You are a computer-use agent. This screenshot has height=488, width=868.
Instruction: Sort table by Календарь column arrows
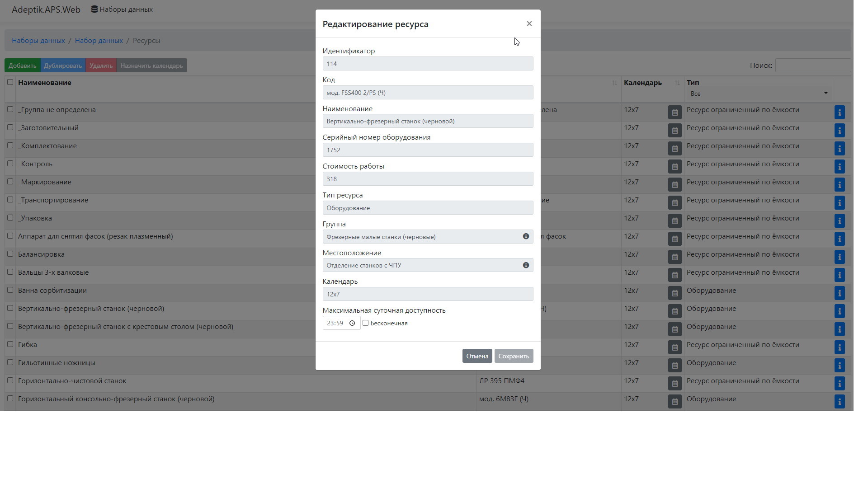point(677,83)
